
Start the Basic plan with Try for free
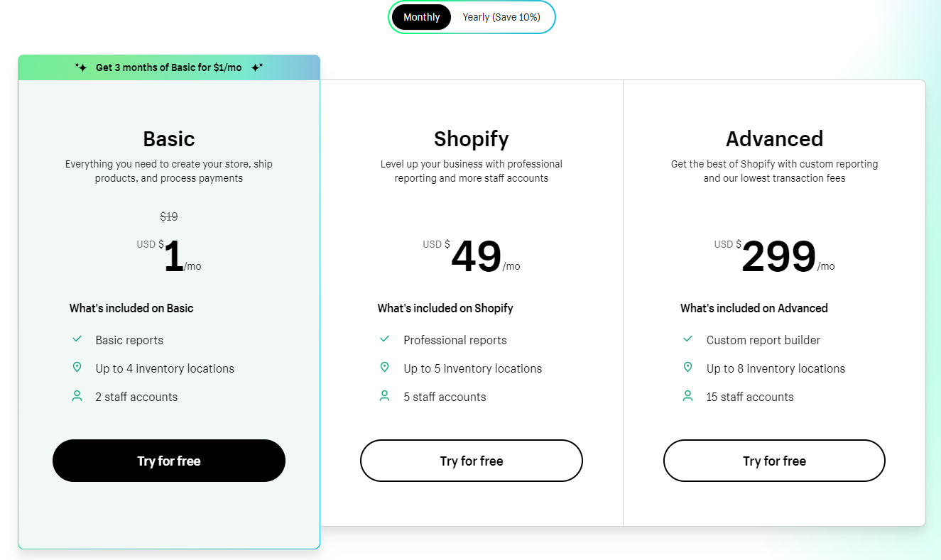pos(169,461)
